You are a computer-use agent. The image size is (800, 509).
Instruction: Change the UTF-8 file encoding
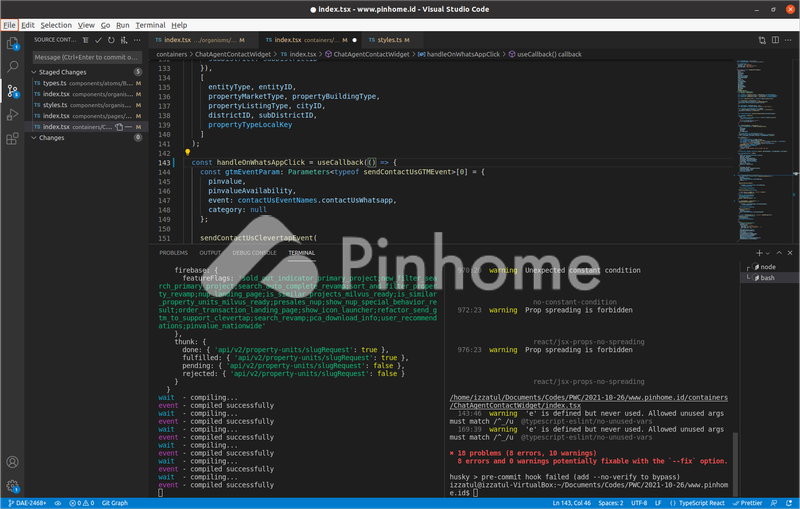click(639, 503)
